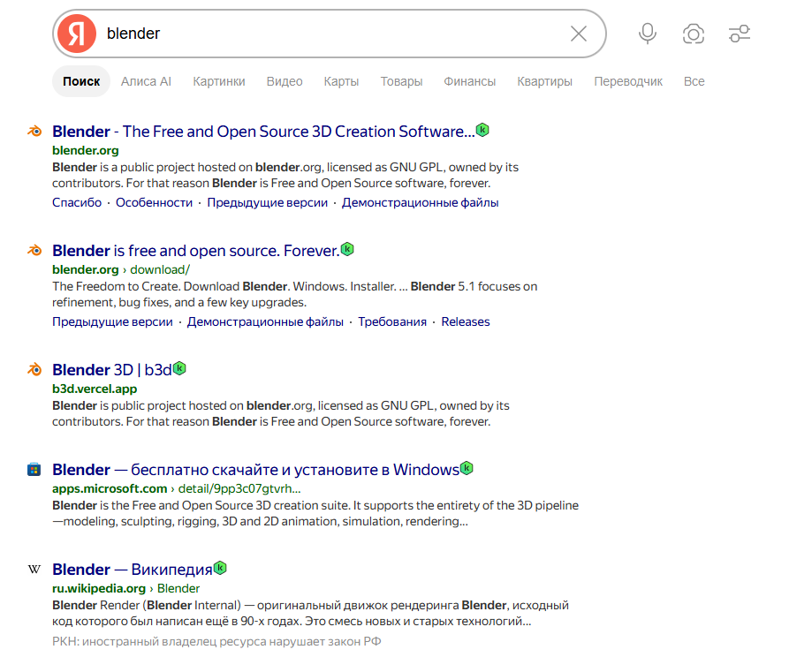This screenshot has width=812, height=657.
Task: Open the b3d.vercel.app URL
Action: (95, 389)
